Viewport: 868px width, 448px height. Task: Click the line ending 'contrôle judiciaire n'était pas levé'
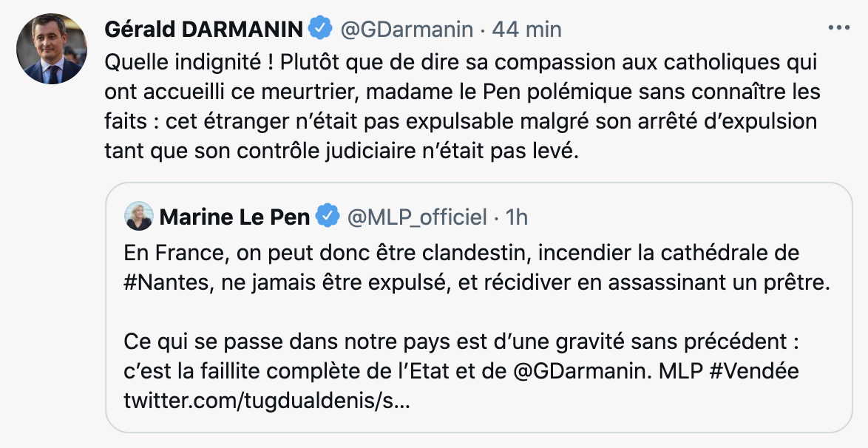click(x=341, y=151)
